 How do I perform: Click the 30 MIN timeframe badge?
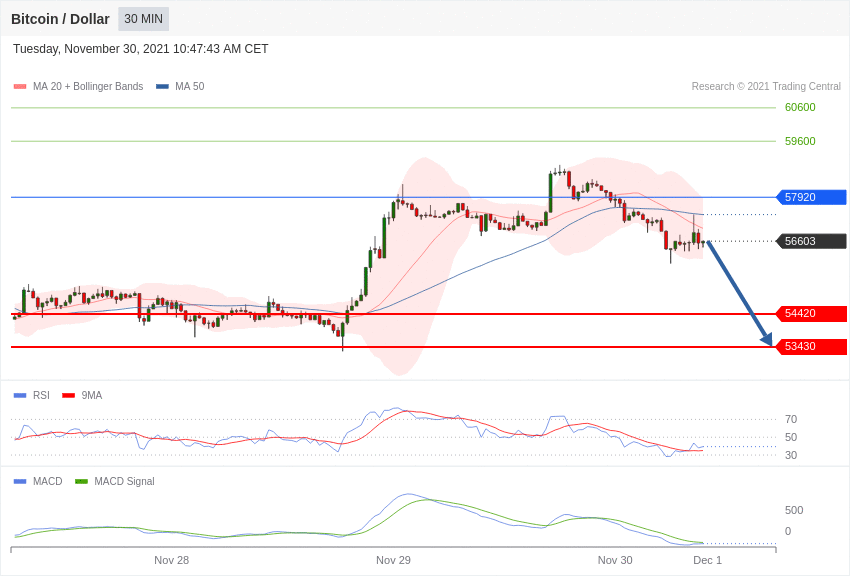pyautogui.click(x=144, y=19)
